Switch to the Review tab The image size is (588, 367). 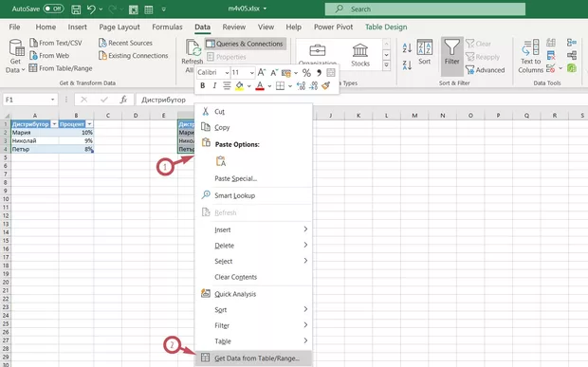coord(234,27)
